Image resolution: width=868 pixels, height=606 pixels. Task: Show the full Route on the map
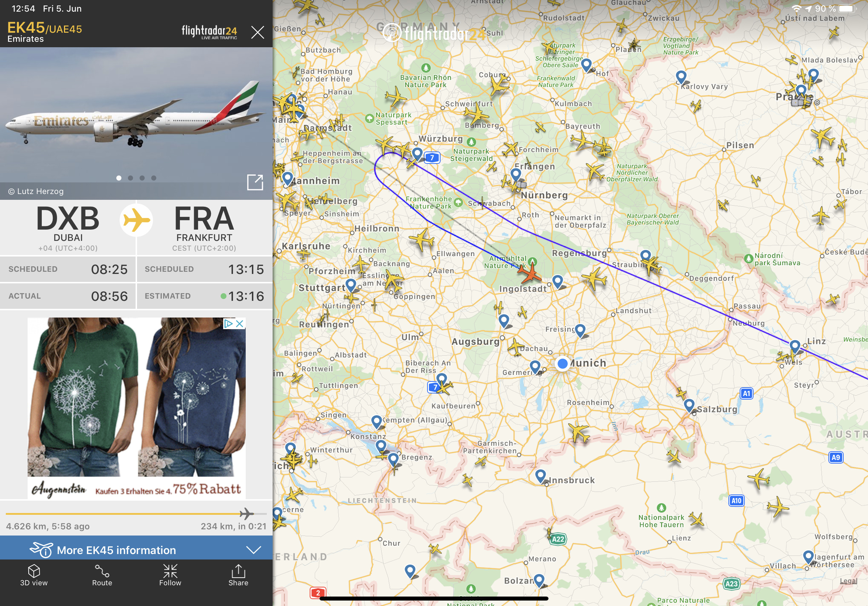(102, 575)
